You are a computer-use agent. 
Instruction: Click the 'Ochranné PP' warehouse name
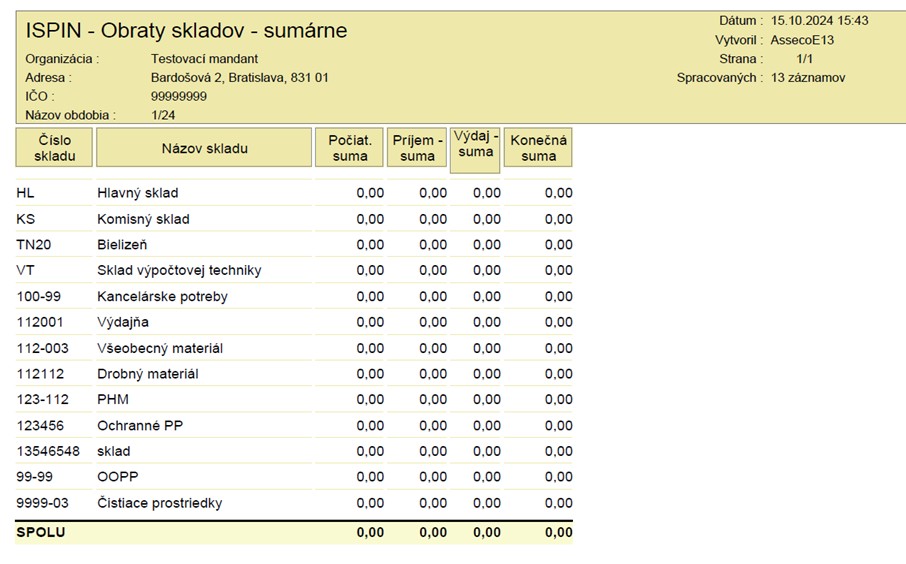139,426
